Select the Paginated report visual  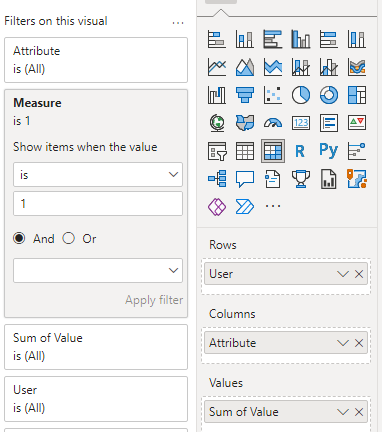[x=329, y=179]
